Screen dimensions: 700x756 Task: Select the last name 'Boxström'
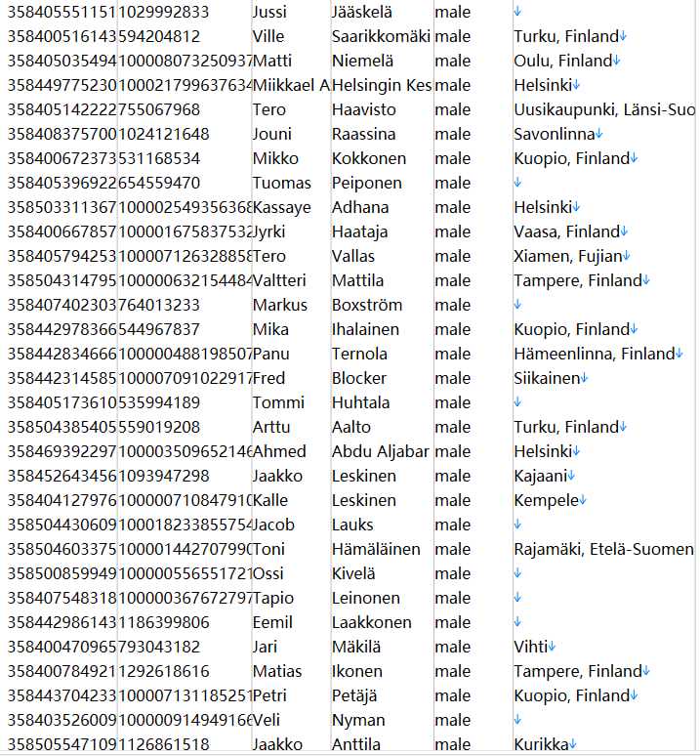[x=367, y=305]
